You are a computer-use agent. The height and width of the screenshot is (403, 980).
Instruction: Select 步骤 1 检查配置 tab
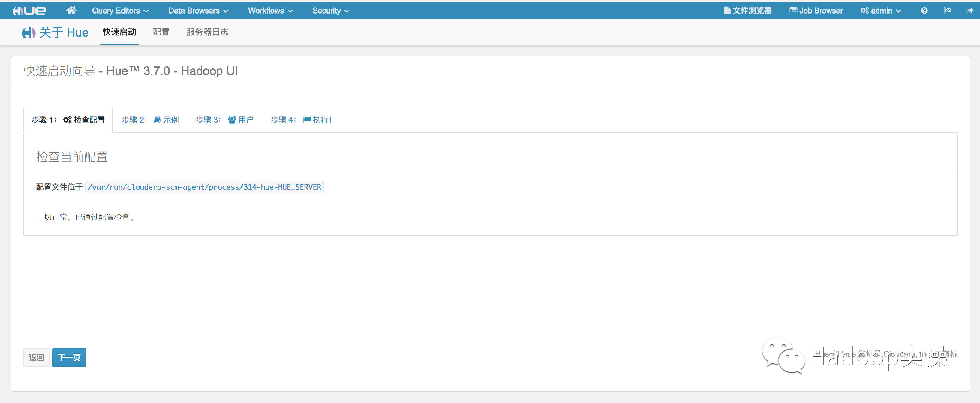pos(68,120)
